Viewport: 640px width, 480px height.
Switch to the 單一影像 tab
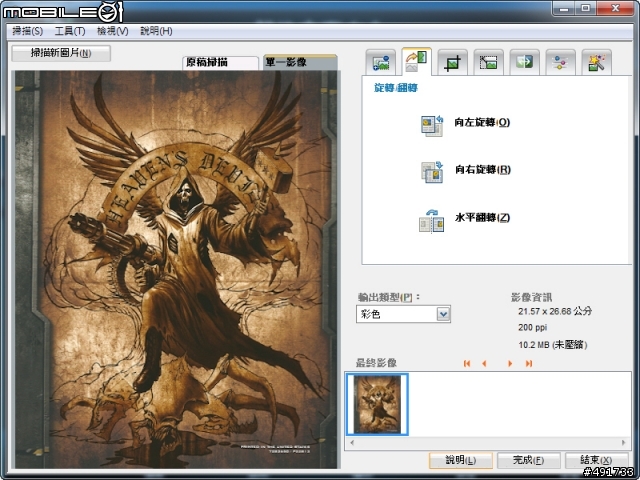300,62
